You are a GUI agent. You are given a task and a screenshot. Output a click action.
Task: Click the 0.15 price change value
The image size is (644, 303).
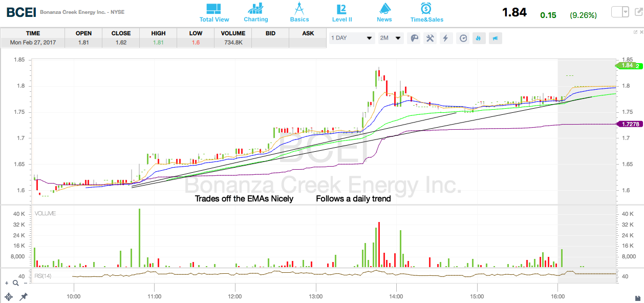(x=548, y=15)
